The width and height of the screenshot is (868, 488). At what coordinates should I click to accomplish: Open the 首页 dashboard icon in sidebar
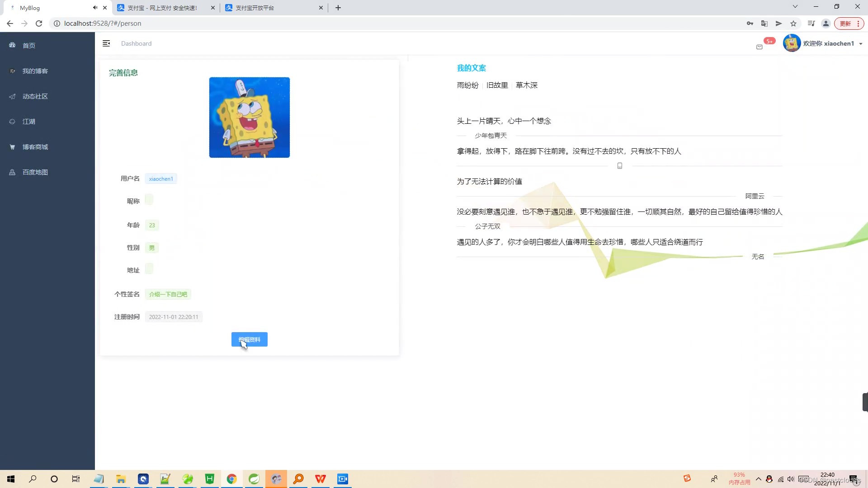click(x=11, y=45)
